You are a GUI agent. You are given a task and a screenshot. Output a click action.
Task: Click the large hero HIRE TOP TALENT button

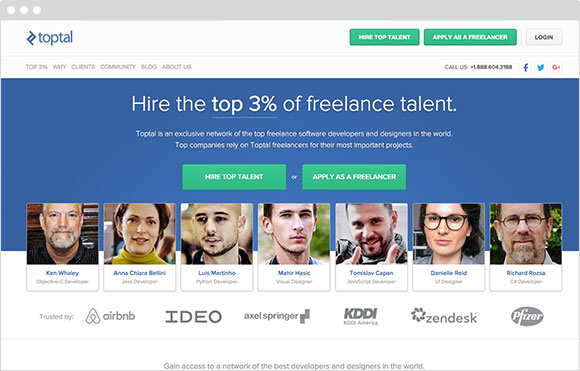click(234, 177)
